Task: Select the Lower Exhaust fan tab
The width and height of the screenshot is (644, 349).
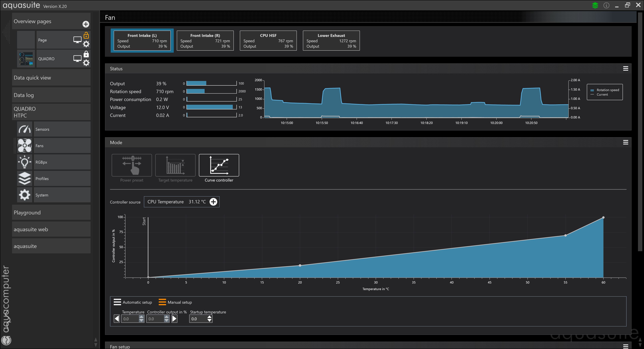Action: [x=331, y=41]
